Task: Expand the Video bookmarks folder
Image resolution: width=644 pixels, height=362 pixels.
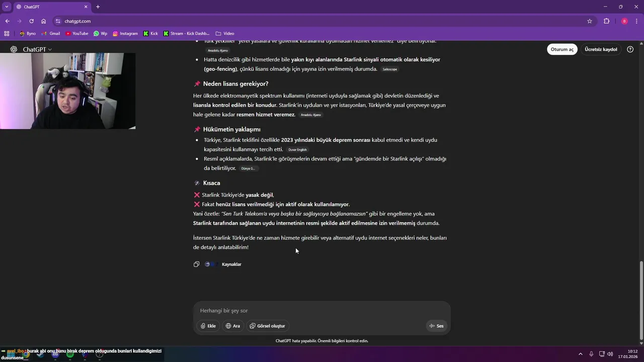Action: [225, 34]
